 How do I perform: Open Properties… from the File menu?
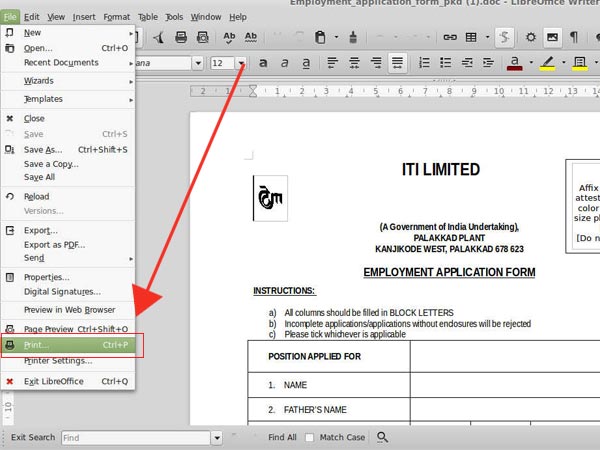coord(68,277)
